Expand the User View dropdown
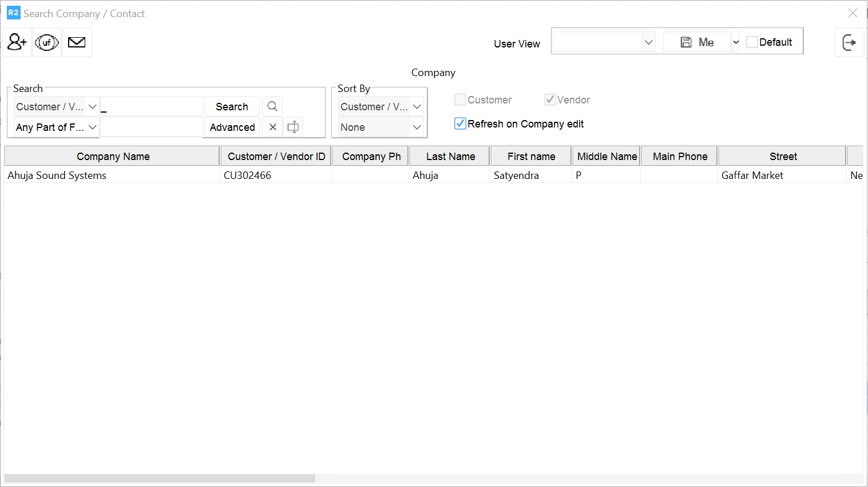Screen dimensions: 868x487 (648, 42)
